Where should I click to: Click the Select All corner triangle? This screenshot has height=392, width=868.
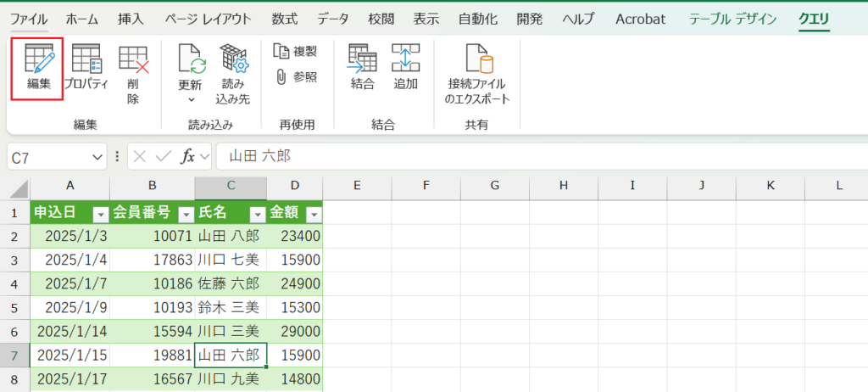[x=19, y=189]
